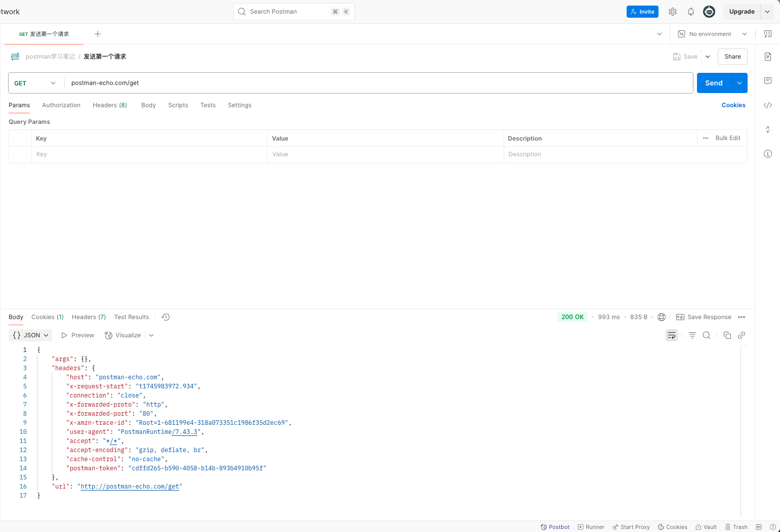Click the Cookies link beside request tabs

pos(733,105)
